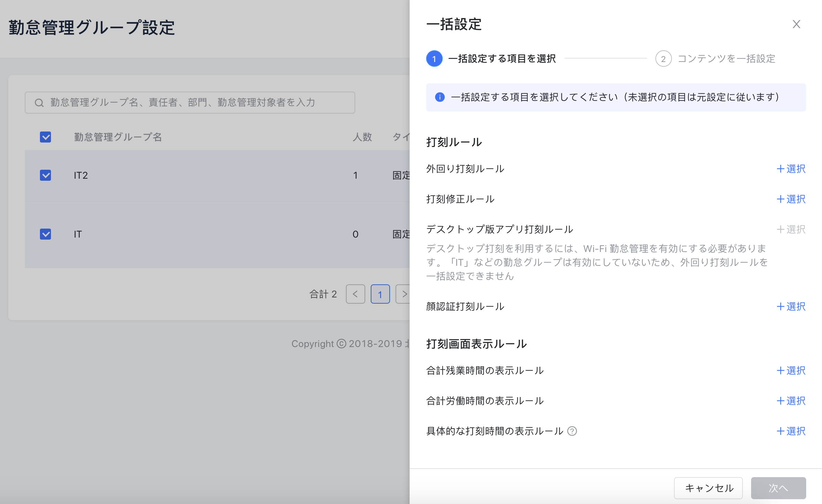Toggle the select-all checkbox in table header

pyautogui.click(x=45, y=137)
